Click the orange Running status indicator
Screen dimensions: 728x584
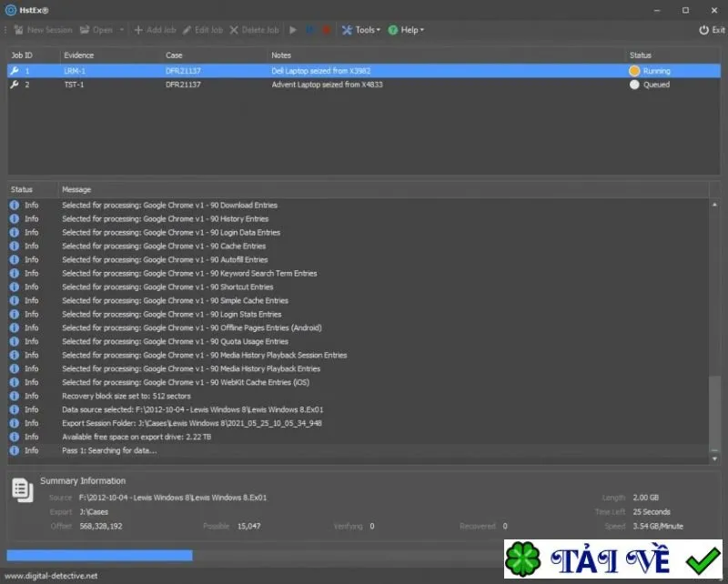click(634, 71)
